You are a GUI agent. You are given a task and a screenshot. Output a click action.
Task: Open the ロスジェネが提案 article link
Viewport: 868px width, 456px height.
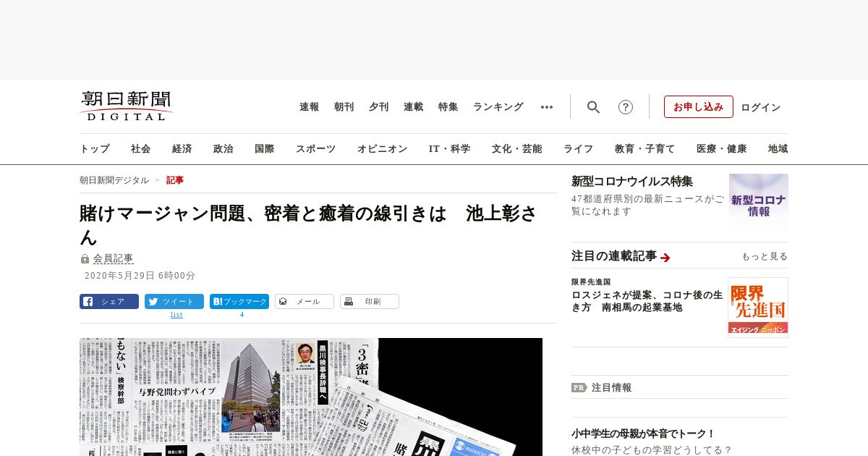point(647,301)
